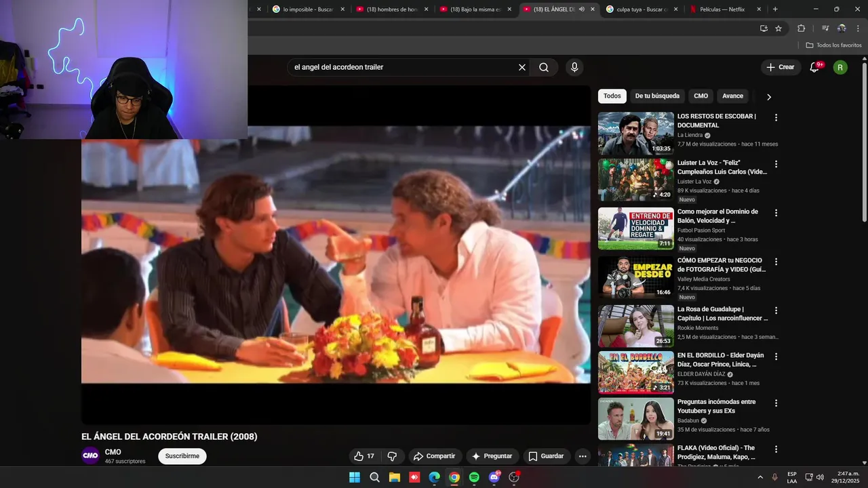Open CMO channel avatar
The width and height of the screenshot is (868, 488).
pyautogui.click(x=90, y=456)
